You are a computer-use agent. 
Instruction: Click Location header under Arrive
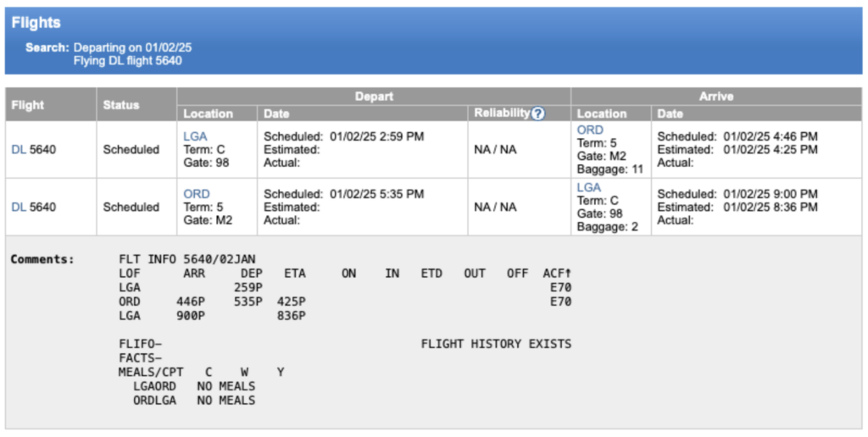(602, 113)
